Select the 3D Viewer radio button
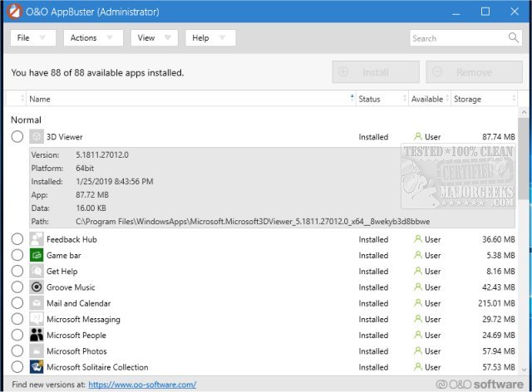The width and height of the screenshot is (532, 392). tap(17, 137)
